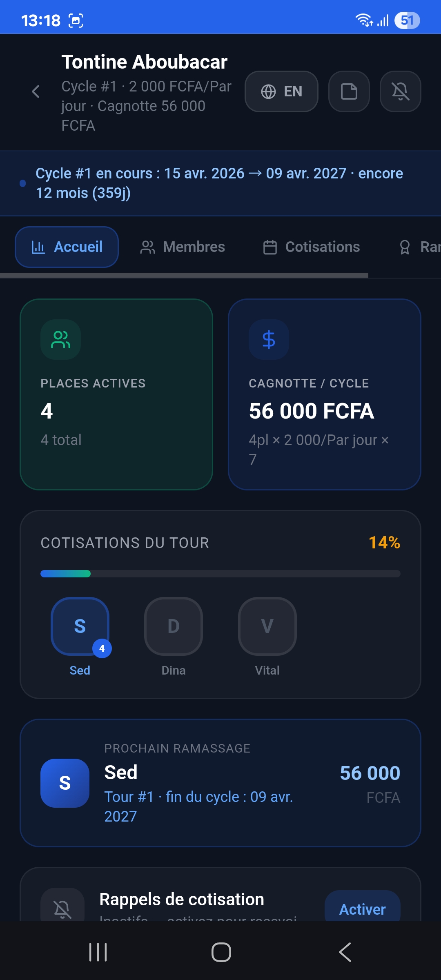The image size is (441, 980).
Task: Open the partially visible ribbon award tab
Action: click(x=419, y=247)
